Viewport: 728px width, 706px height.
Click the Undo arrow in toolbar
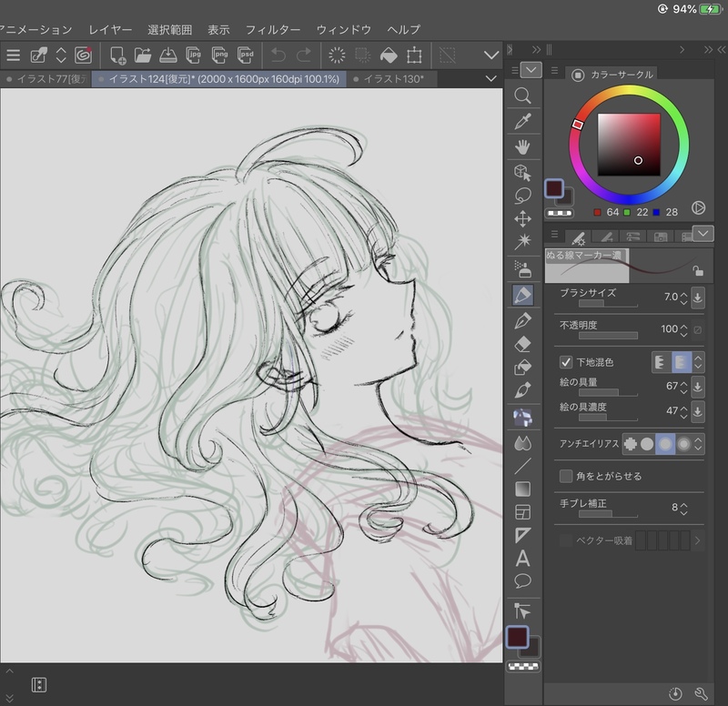278,55
